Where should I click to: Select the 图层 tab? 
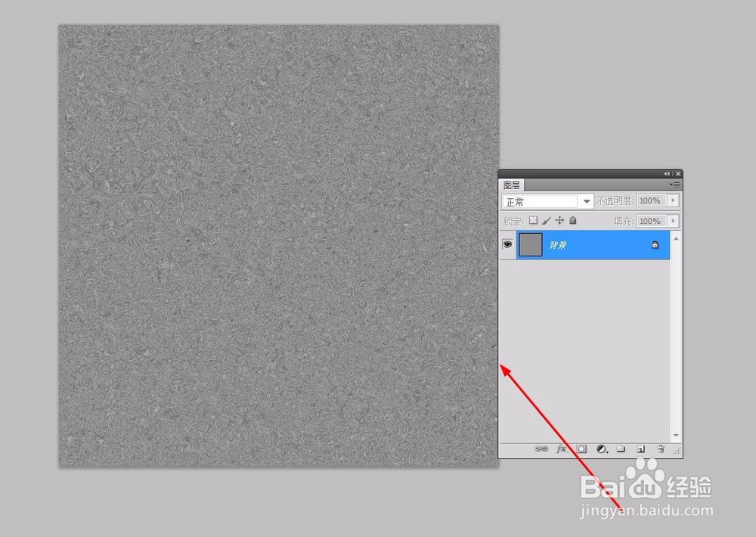pyautogui.click(x=512, y=185)
